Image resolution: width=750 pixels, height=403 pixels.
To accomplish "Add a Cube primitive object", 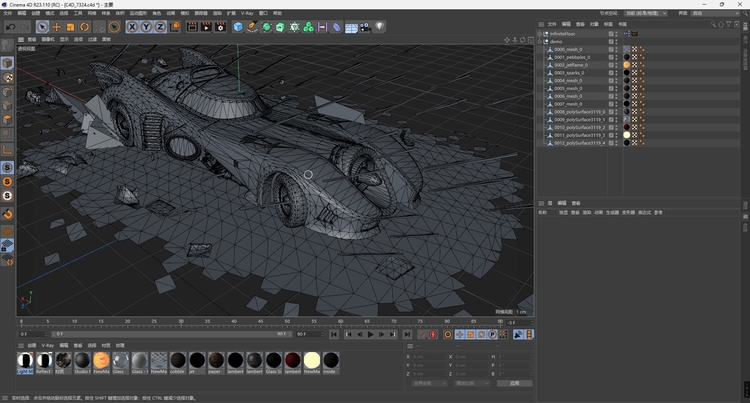I will tap(238, 27).
